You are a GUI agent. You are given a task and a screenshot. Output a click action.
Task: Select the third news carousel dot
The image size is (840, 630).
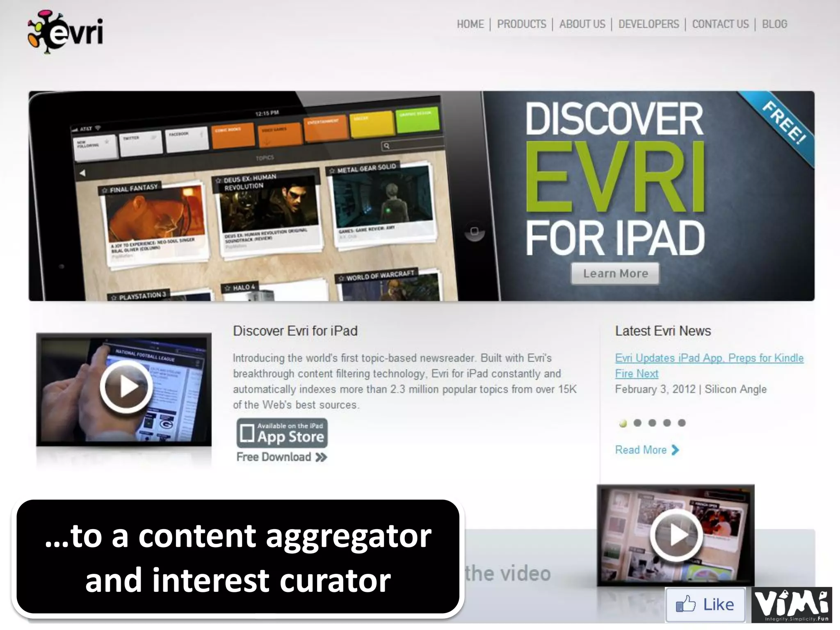pos(652,423)
